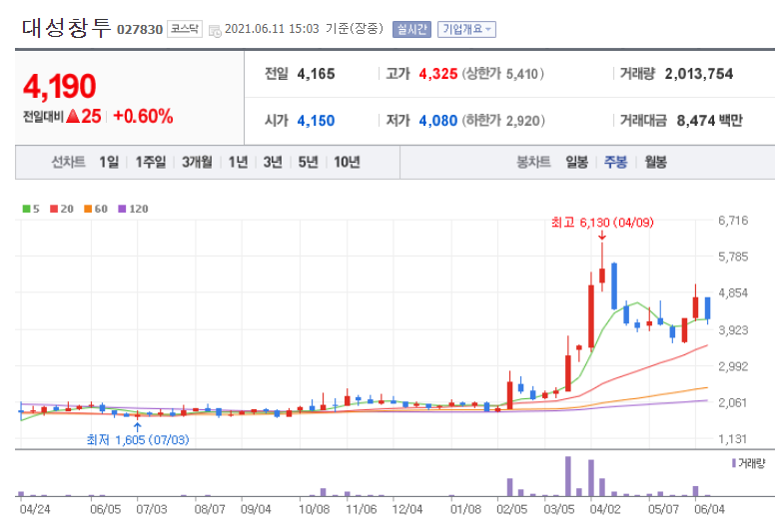Click the 시가 value 4,150

click(316, 121)
